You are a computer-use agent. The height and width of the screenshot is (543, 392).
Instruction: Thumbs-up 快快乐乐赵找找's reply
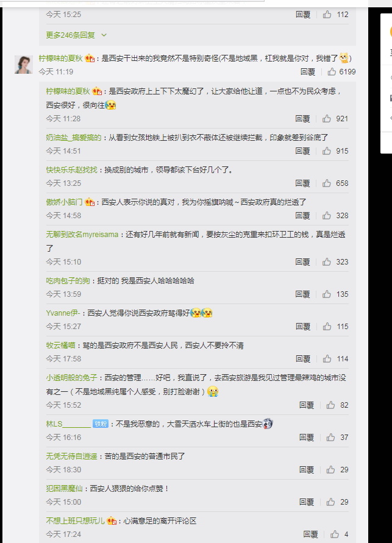point(327,183)
